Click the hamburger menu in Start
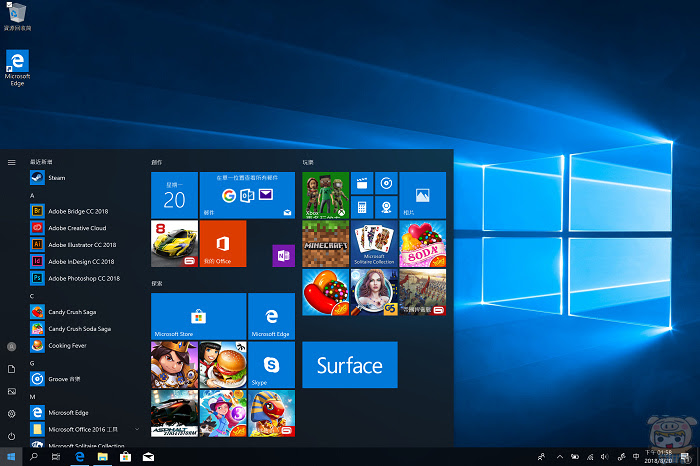 (12, 162)
